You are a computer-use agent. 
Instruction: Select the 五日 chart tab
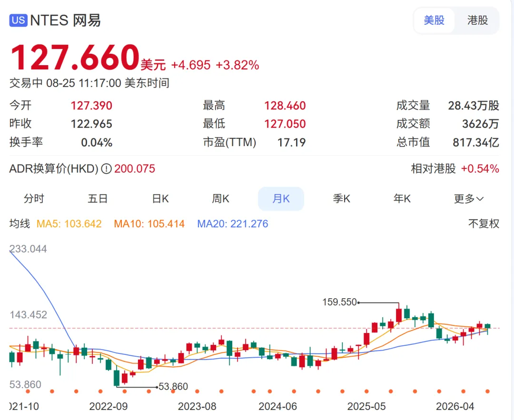tap(98, 198)
